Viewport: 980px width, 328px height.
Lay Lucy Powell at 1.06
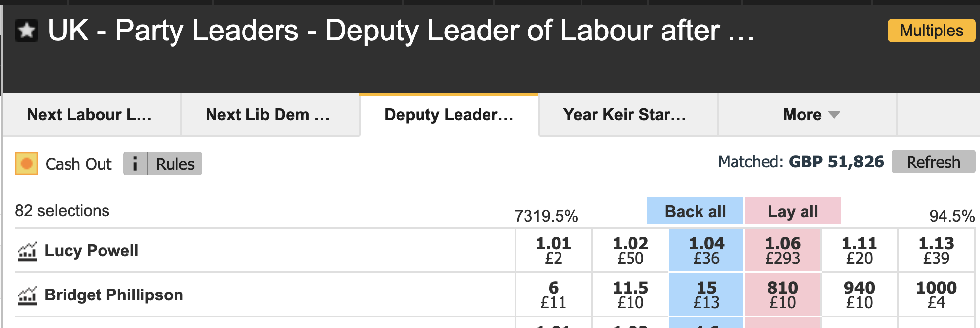pyautogui.click(x=782, y=250)
